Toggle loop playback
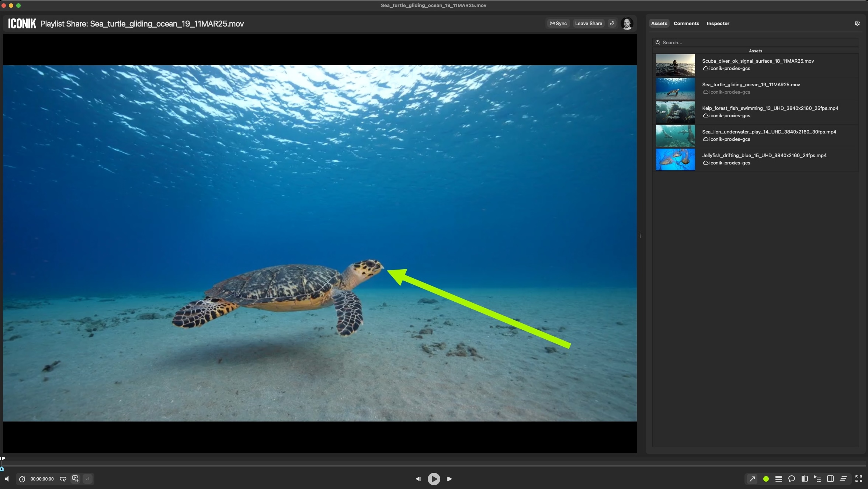 pos(63,479)
